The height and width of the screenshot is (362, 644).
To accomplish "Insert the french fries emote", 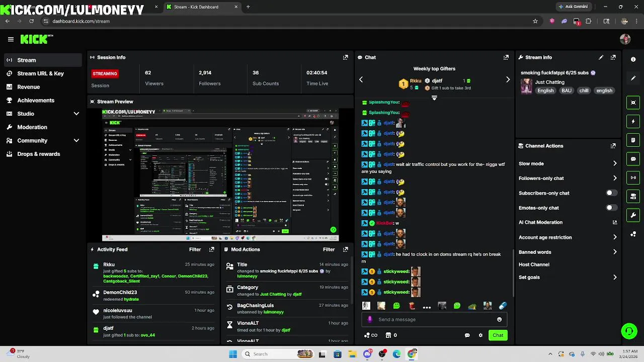I will tap(412, 306).
